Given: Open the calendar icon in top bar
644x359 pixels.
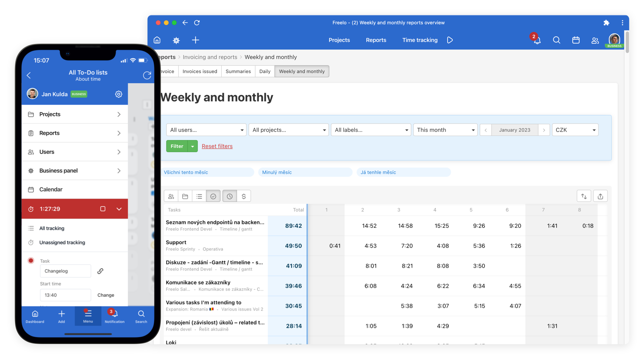Looking at the screenshot, I should (576, 40).
